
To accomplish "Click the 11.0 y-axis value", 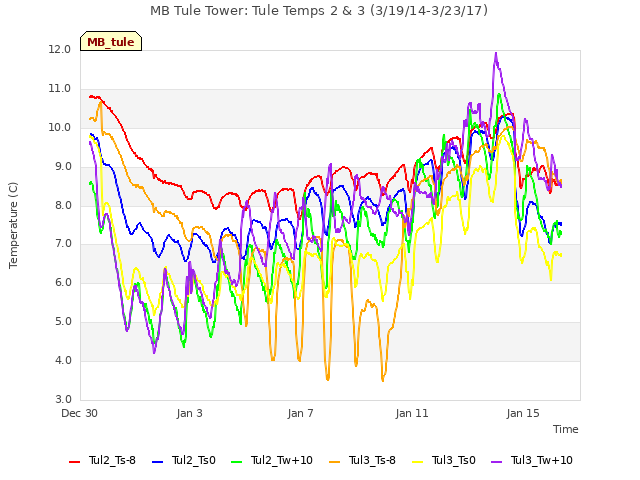I will click(60, 89).
